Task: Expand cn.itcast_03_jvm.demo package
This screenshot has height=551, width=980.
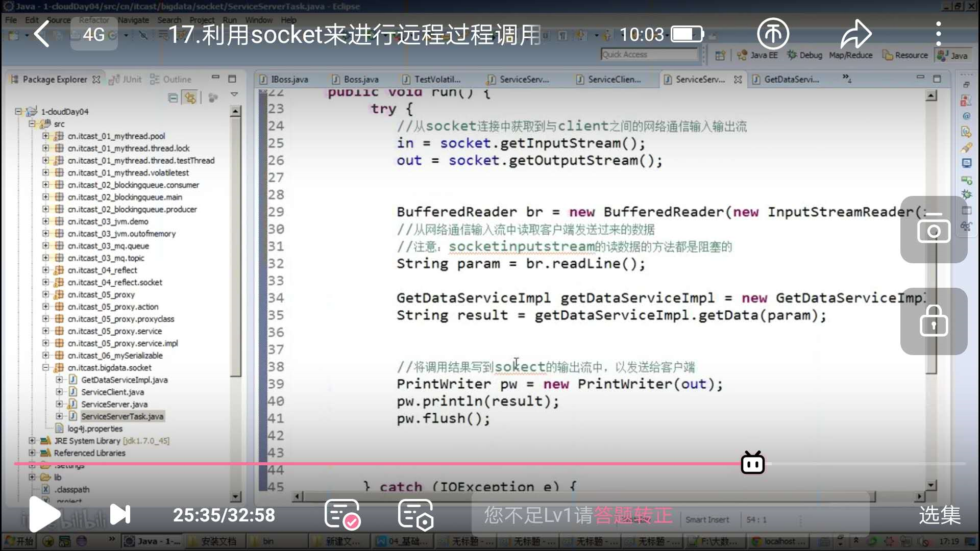Action: 45,221
